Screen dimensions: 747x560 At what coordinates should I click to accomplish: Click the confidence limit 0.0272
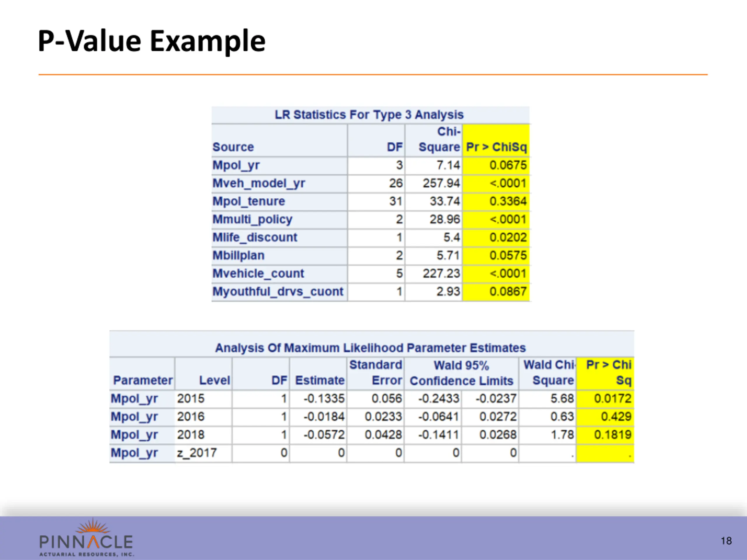coord(498,416)
